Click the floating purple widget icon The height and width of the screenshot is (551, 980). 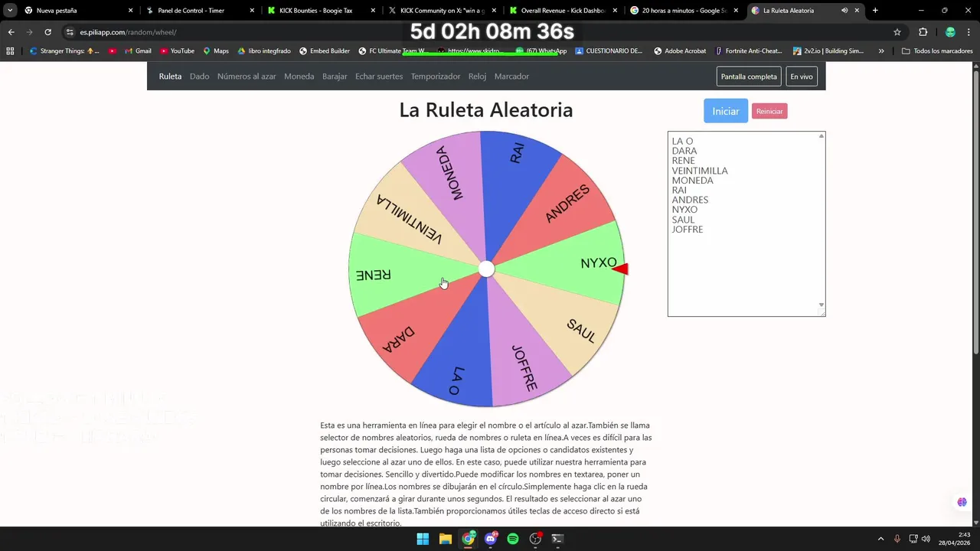(962, 502)
